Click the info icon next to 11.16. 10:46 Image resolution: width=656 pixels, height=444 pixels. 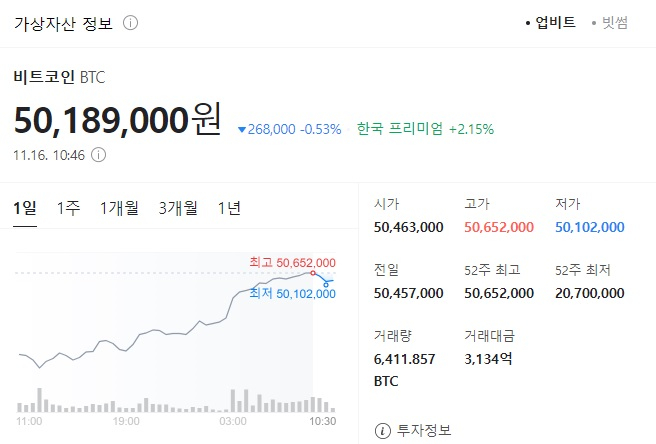point(99,155)
